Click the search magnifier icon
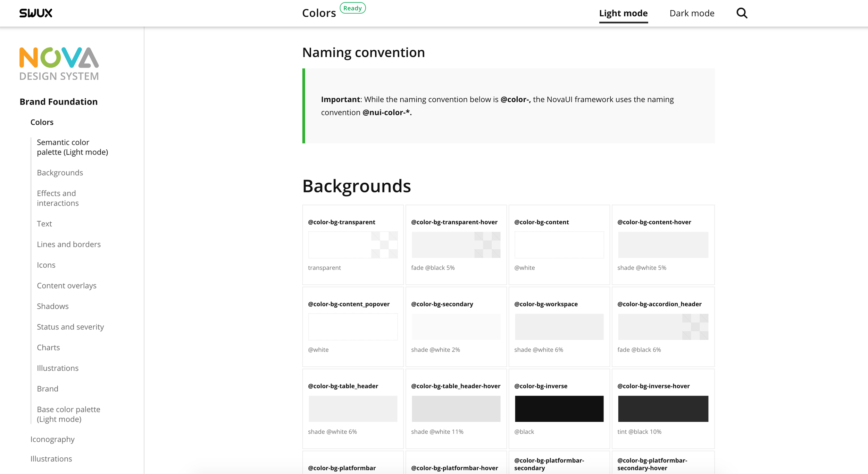This screenshot has width=868, height=474. [742, 13]
